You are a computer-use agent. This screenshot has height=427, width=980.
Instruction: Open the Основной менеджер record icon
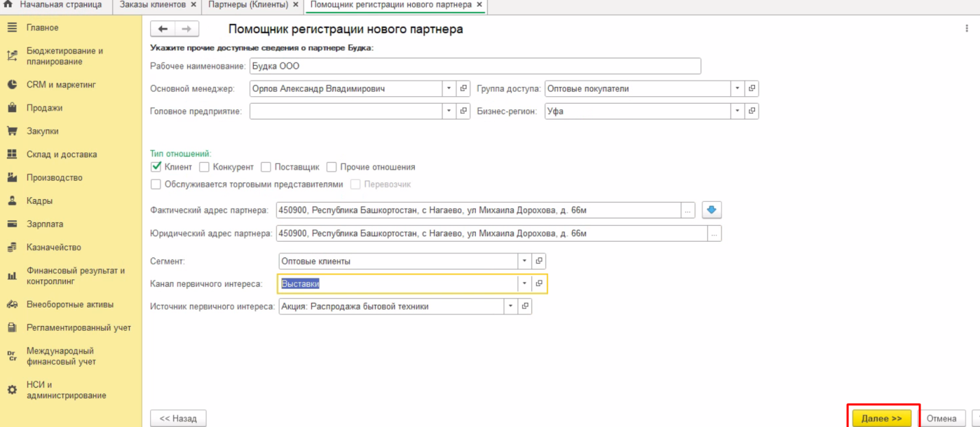pyautogui.click(x=464, y=89)
